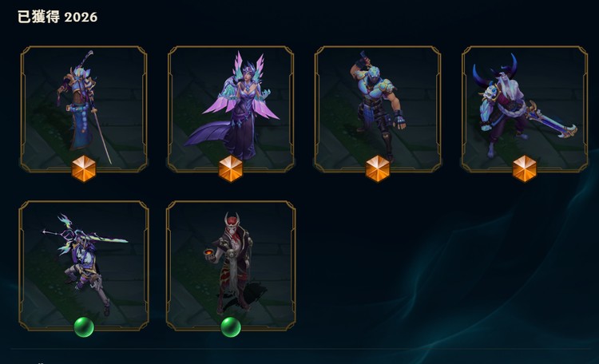Viewport: 599px width, 364px height.
Task: Click the glowing red orb held by mage
Action: 208,253
